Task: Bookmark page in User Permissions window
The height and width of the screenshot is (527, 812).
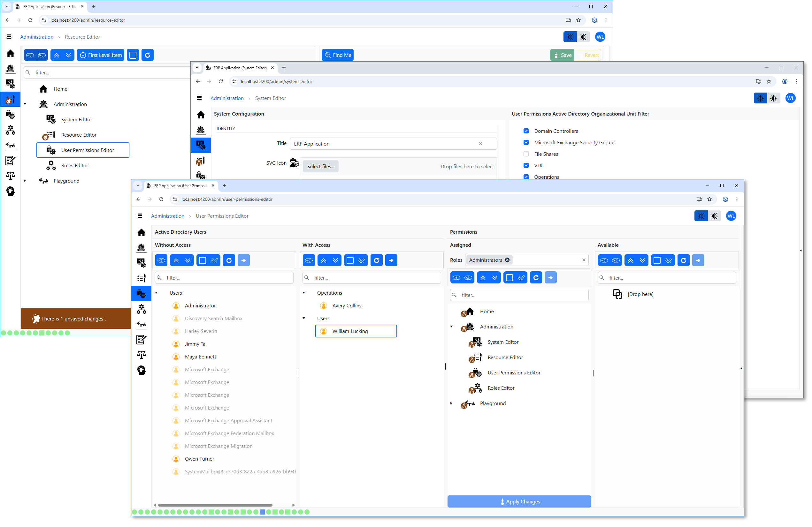Action: click(x=710, y=199)
